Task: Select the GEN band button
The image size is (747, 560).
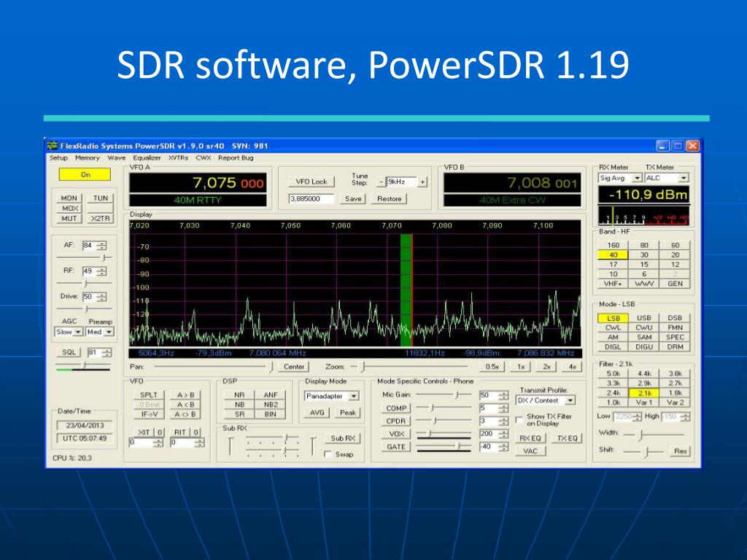Action: coord(675,284)
